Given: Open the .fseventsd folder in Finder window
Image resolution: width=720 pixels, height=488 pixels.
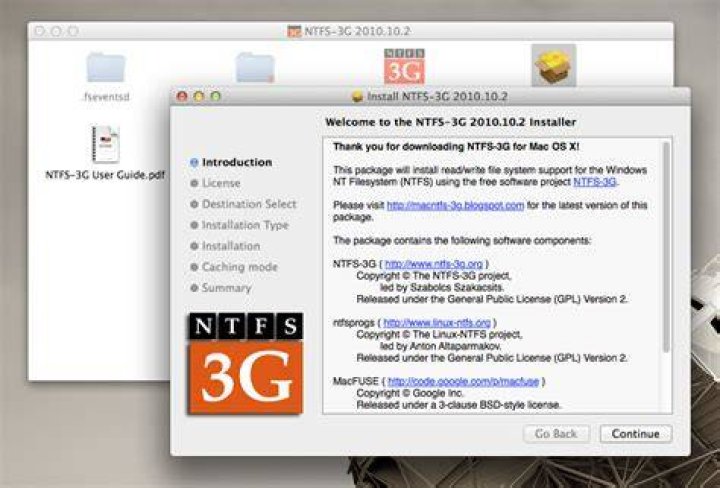Looking at the screenshot, I should click(106, 67).
